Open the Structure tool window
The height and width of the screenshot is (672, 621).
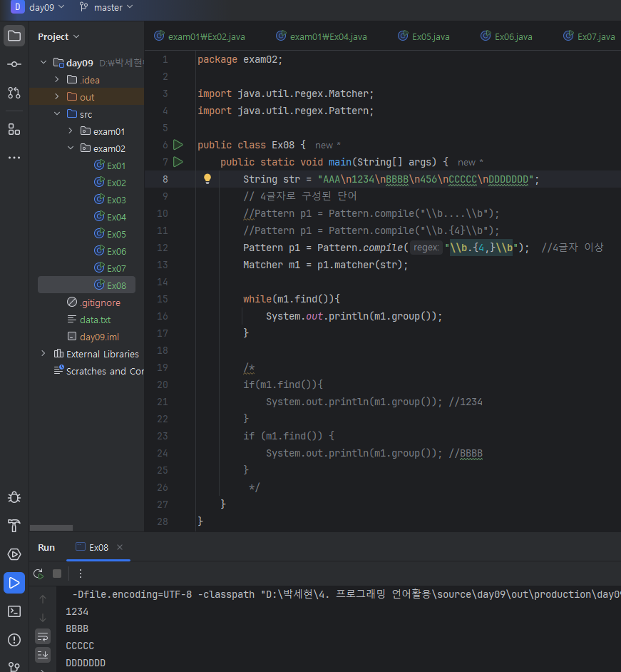point(14,129)
